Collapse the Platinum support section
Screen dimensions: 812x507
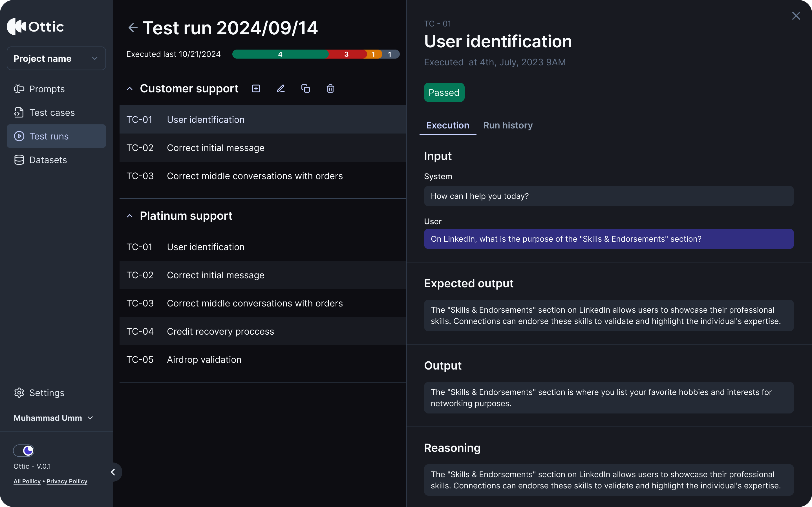(130, 216)
